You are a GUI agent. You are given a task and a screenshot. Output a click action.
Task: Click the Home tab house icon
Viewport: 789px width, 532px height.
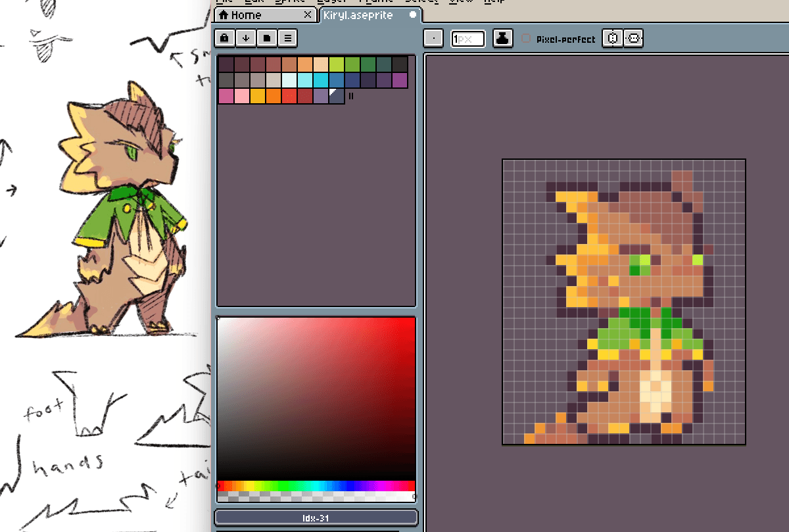(224, 14)
